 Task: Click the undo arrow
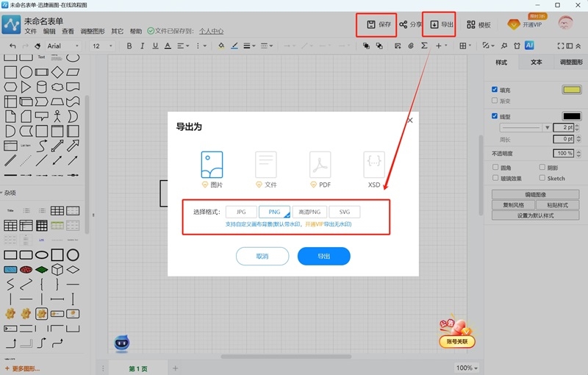(12, 46)
